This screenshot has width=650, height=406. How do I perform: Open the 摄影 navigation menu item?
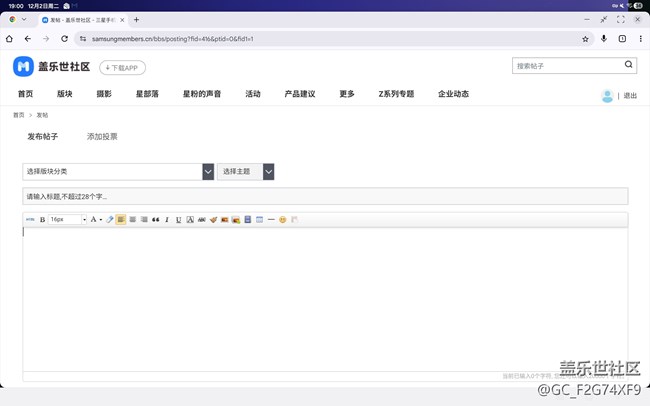(104, 94)
